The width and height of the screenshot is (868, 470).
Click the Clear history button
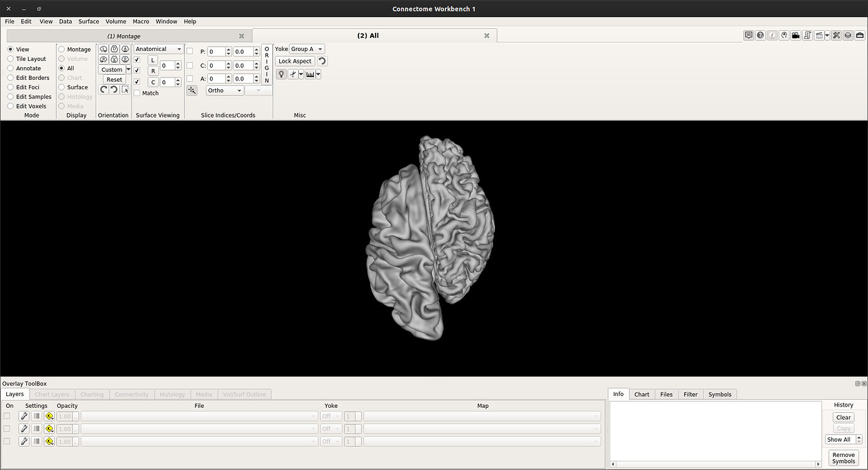tap(843, 417)
